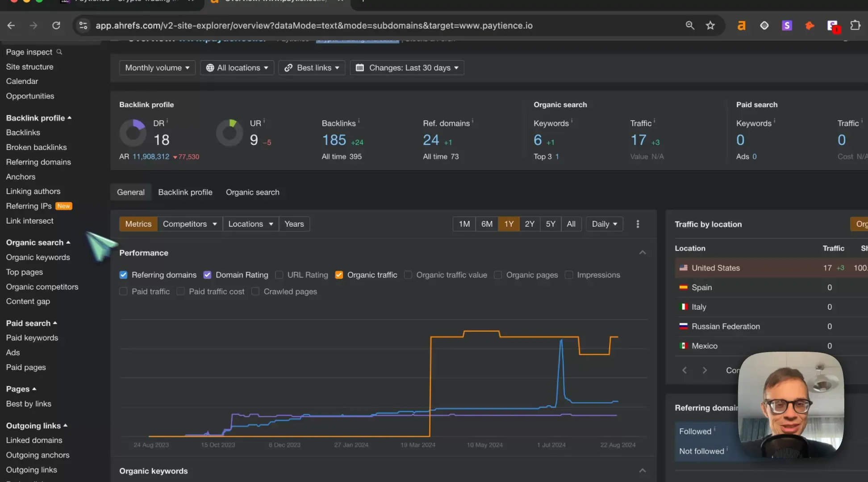The image size is (868, 482).
Task: Click the DR info icon
Action: click(167, 120)
